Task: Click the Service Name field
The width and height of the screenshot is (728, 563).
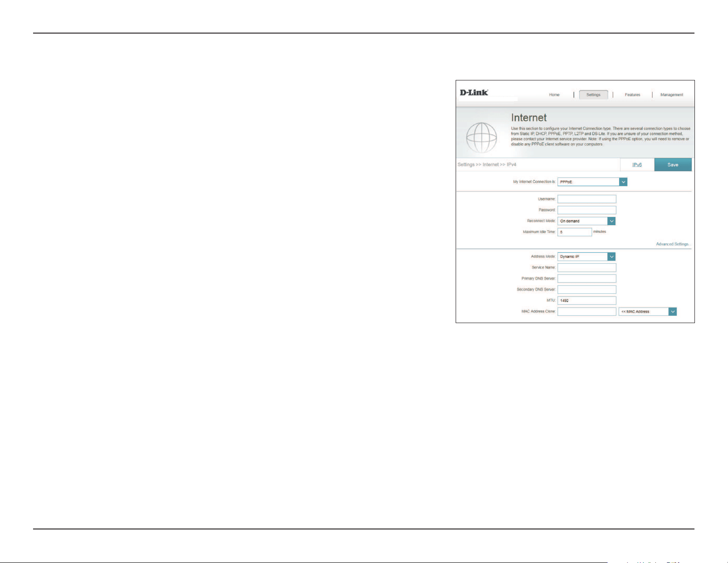Action: point(587,267)
